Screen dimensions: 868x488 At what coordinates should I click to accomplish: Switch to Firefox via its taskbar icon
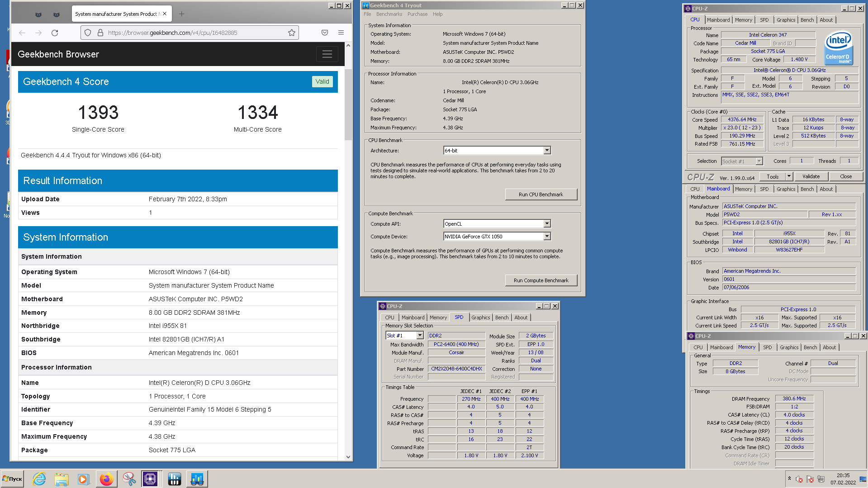coord(107,479)
